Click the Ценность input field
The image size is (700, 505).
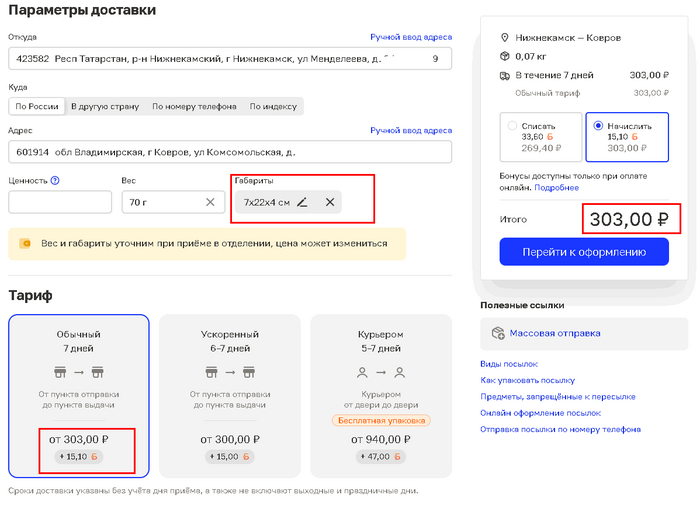click(x=60, y=202)
